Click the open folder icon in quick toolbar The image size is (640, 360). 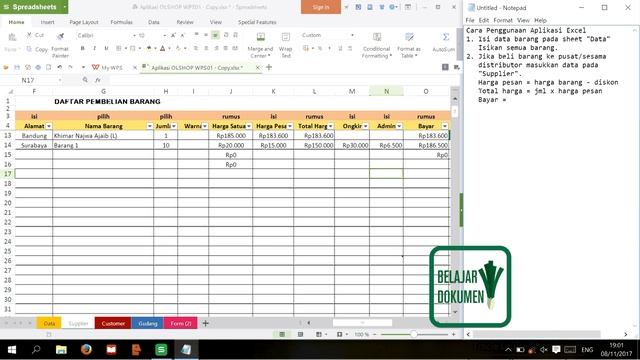coord(6,67)
